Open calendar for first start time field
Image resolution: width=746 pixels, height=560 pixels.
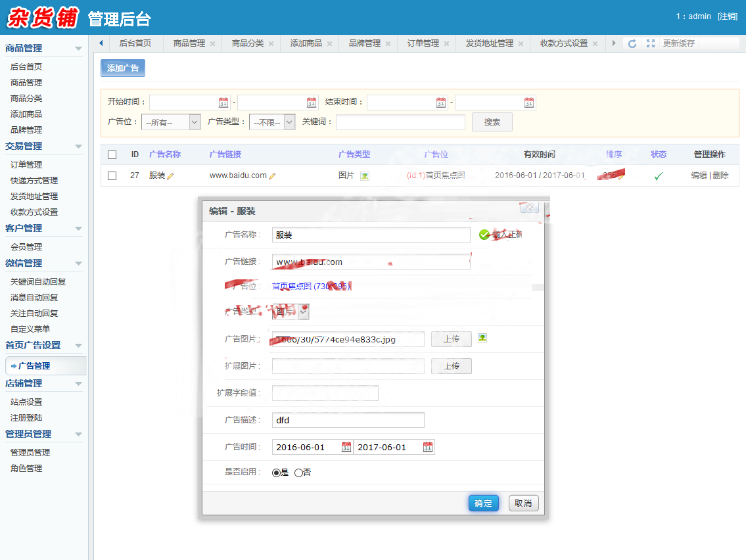point(223,103)
